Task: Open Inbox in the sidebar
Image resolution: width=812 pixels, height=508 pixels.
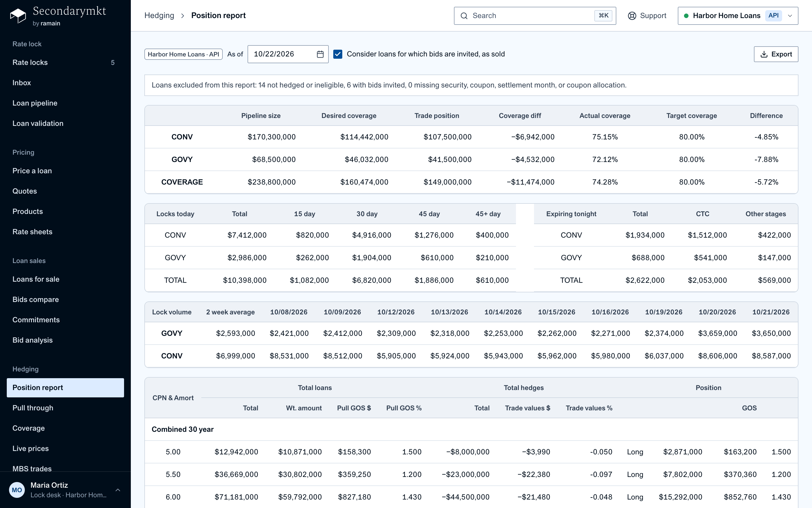Action: coord(65,83)
